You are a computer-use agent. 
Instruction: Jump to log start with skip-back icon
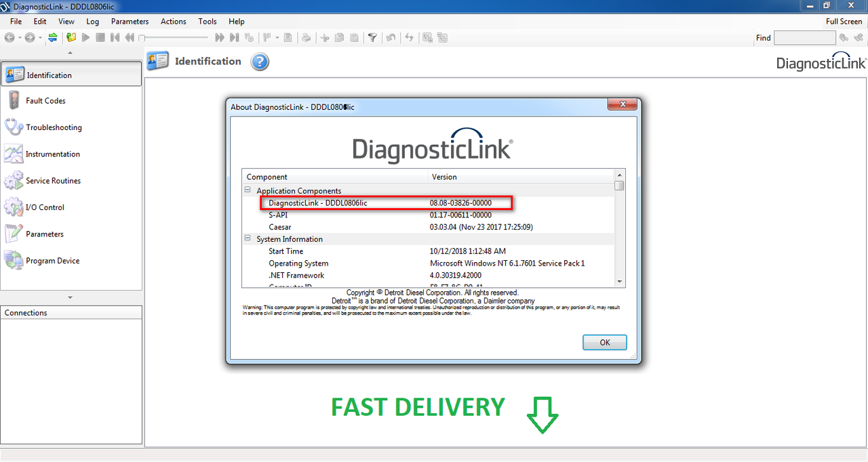coord(115,37)
